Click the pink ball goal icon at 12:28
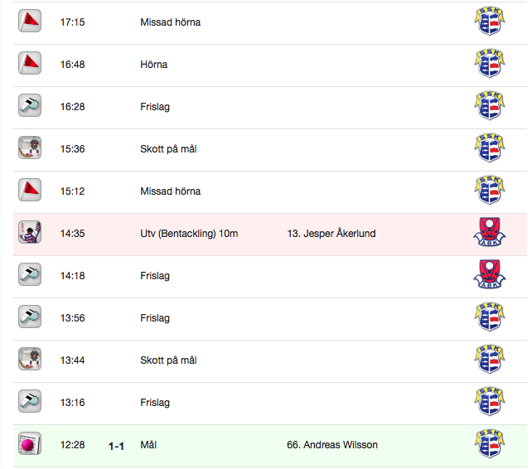The image size is (532, 469). point(30,444)
